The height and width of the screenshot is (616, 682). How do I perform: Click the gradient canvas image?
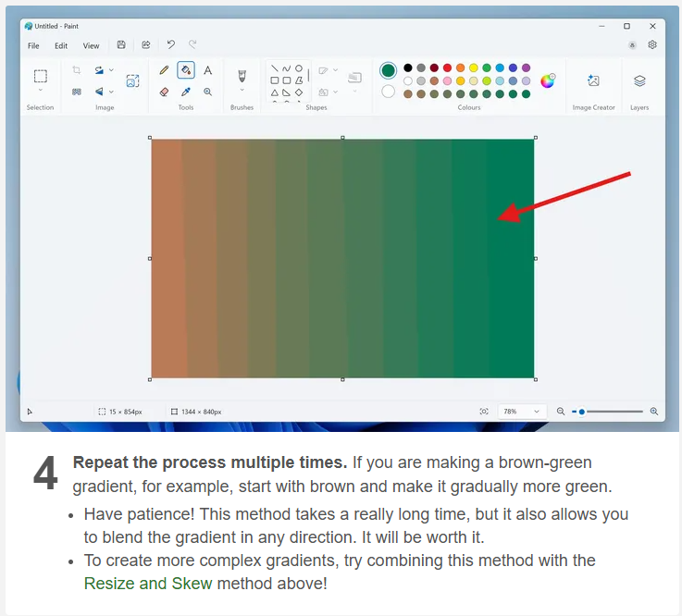342,259
